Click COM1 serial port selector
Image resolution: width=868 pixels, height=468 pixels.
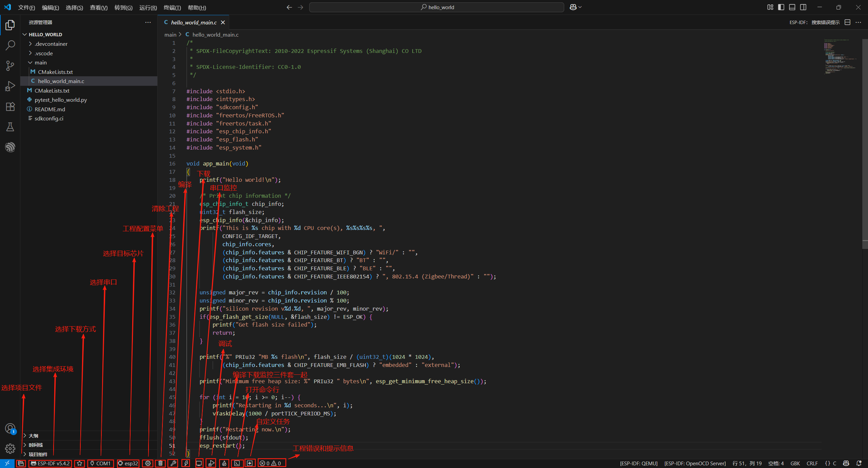click(x=101, y=463)
